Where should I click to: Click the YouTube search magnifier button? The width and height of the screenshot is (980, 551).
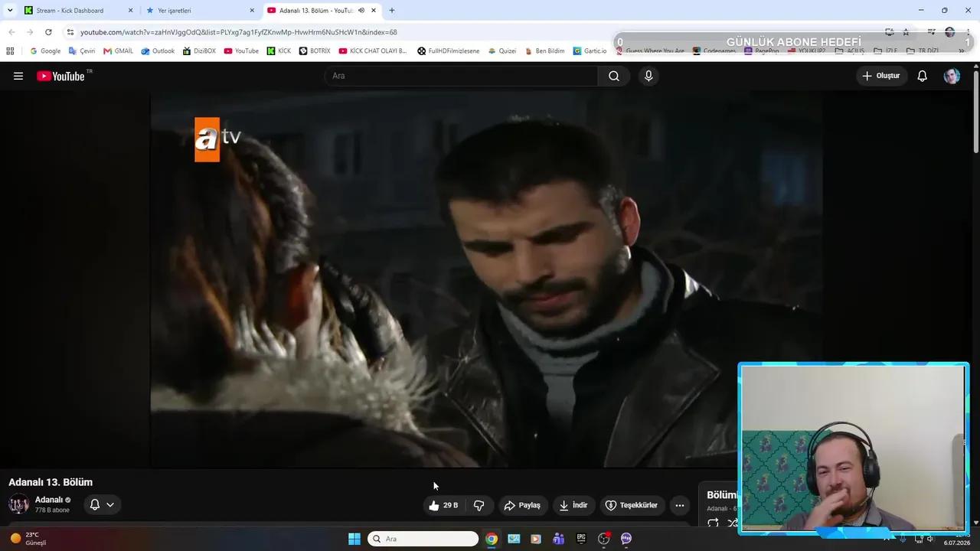coord(614,76)
